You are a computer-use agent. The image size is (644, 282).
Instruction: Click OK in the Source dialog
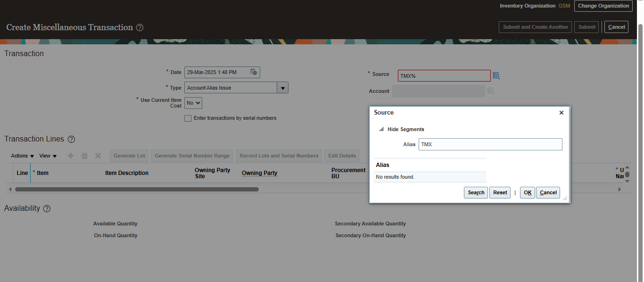click(x=527, y=192)
